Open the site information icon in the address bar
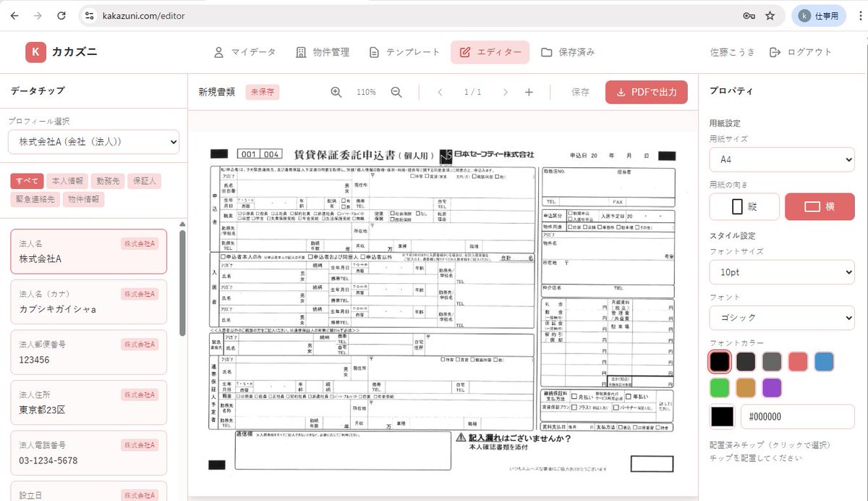The image size is (868, 501). click(89, 15)
